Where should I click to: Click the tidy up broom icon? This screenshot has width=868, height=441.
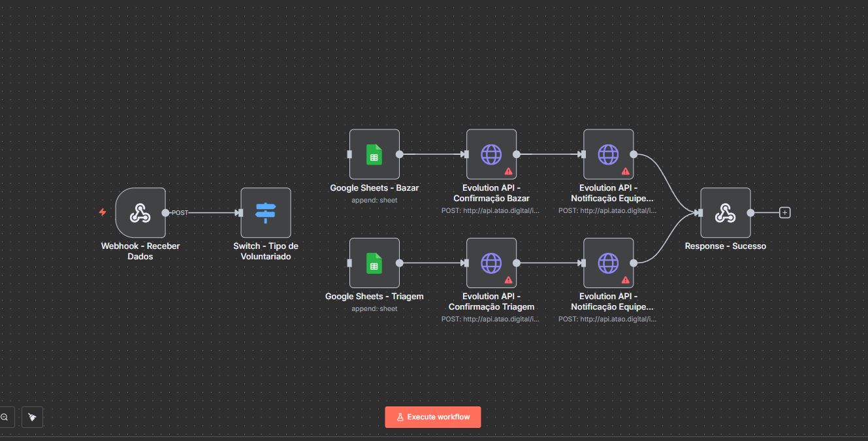point(32,417)
